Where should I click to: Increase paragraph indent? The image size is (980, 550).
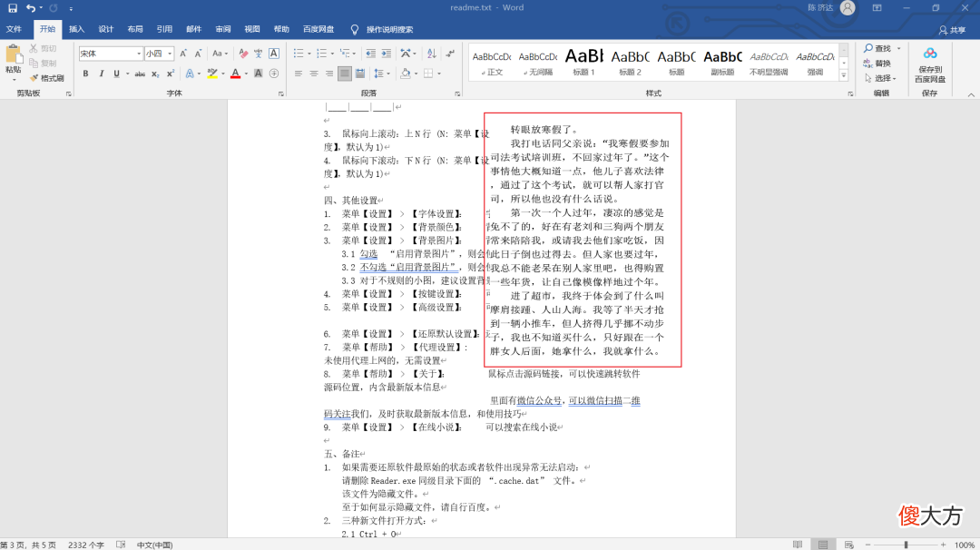(387, 54)
